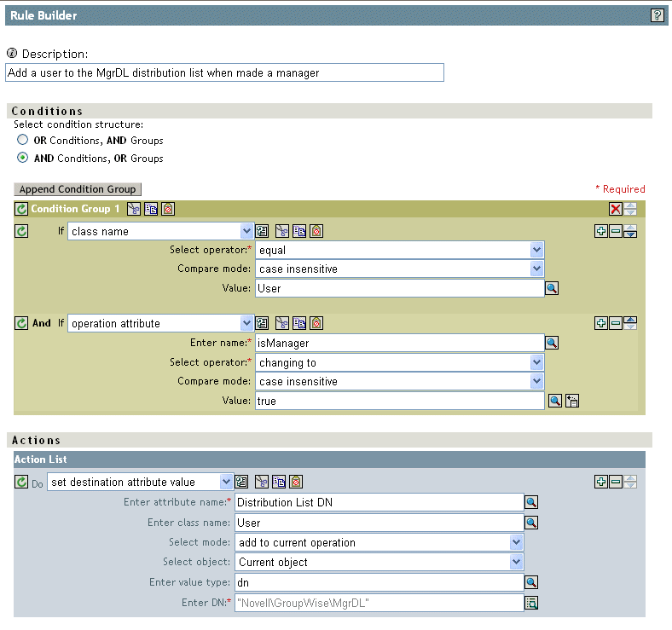672x630 pixels.
Task: Click into the Description text field
Action: [225, 73]
